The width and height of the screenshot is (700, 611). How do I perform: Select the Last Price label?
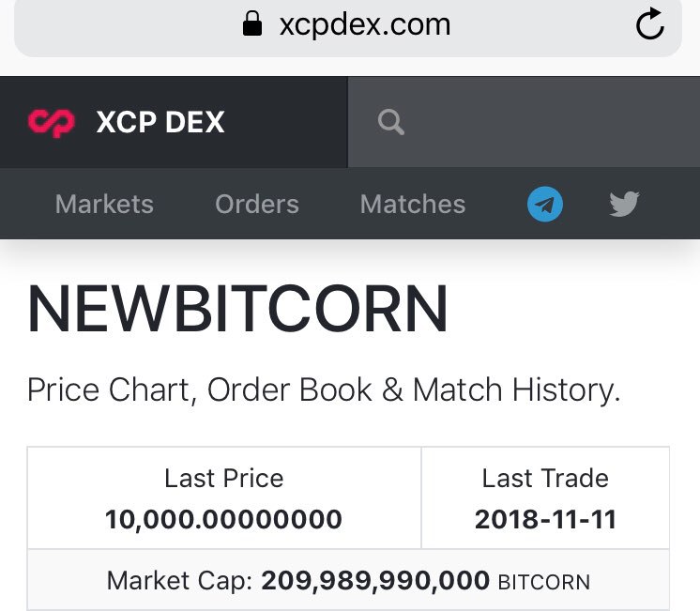click(x=224, y=479)
